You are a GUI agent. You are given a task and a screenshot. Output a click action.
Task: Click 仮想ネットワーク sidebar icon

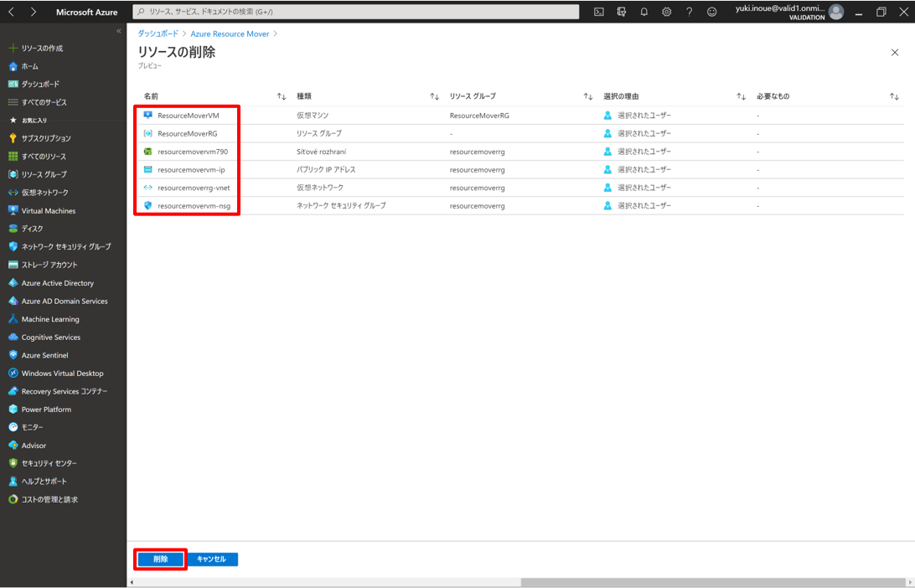click(13, 193)
